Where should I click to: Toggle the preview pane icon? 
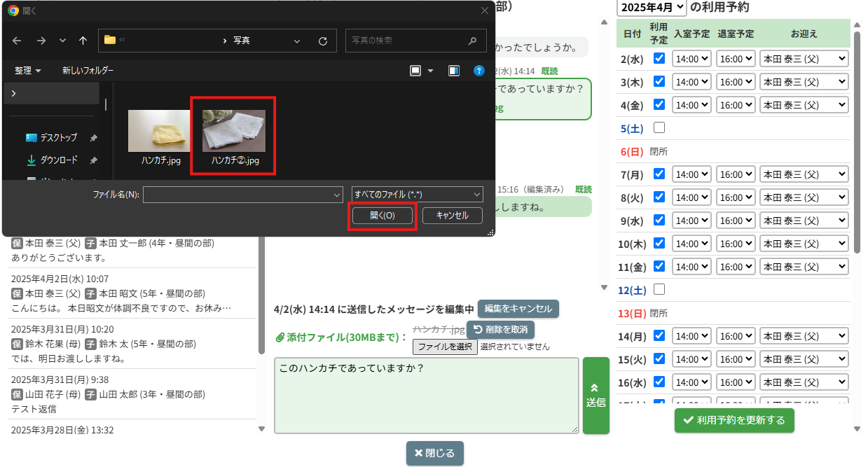click(454, 71)
